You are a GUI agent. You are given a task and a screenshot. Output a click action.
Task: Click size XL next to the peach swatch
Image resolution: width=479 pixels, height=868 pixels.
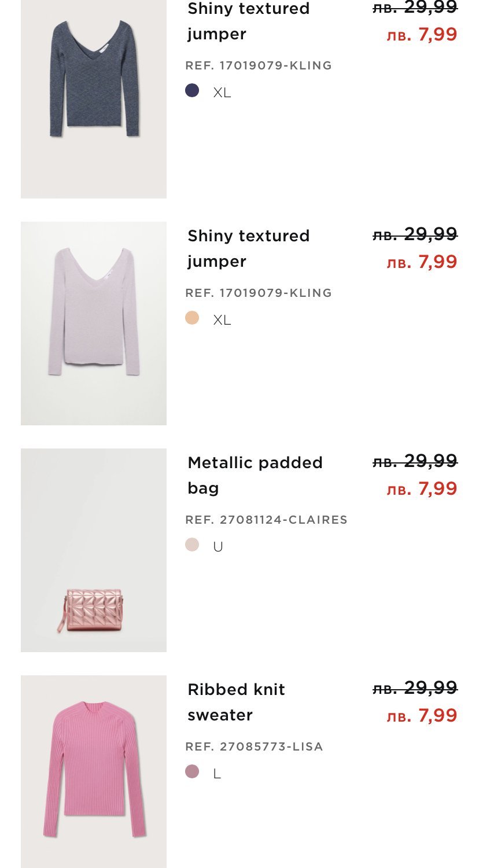[x=222, y=320]
